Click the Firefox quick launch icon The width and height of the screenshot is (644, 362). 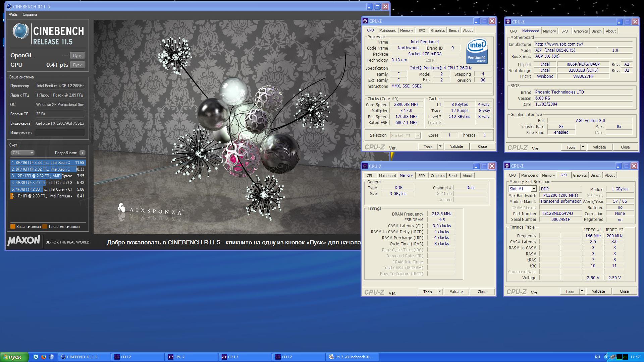43,357
